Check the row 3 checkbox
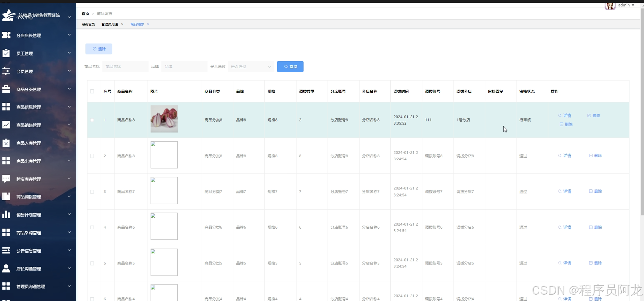The height and width of the screenshot is (301, 644). click(92, 191)
